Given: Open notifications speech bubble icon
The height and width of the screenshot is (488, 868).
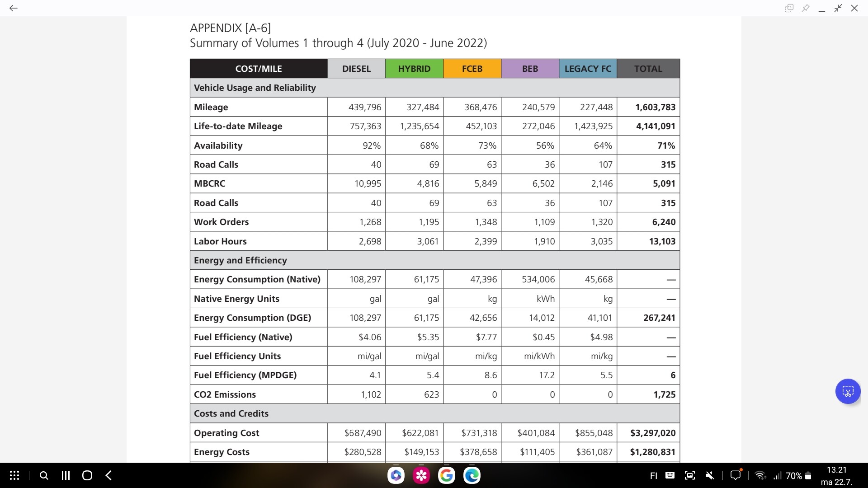Looking at the screenshot, I should tap(736, 475).
